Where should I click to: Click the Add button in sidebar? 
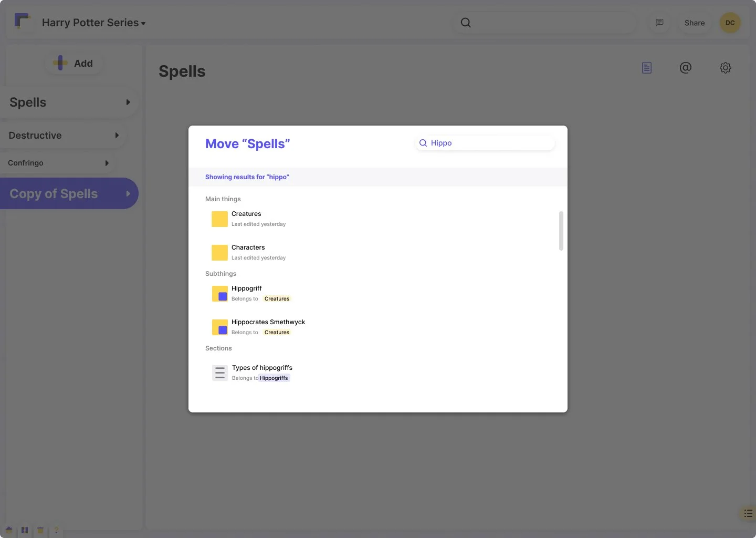[x=73, y=63]
